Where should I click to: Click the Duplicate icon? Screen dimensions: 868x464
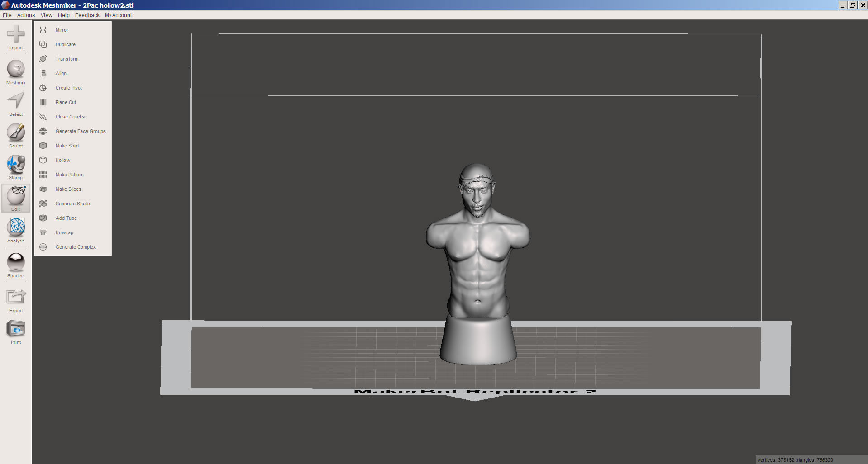pos(43,44)
